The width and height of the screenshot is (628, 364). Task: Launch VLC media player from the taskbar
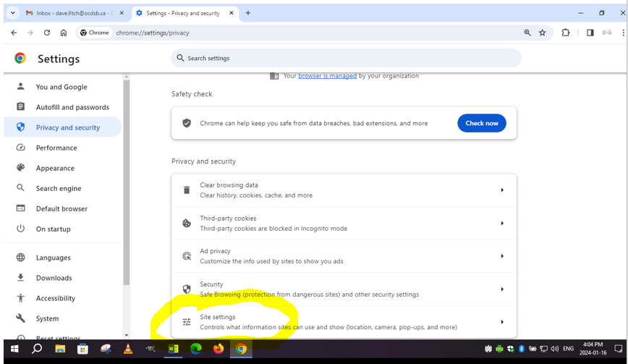pyautogui.click(x=128, y=350)
